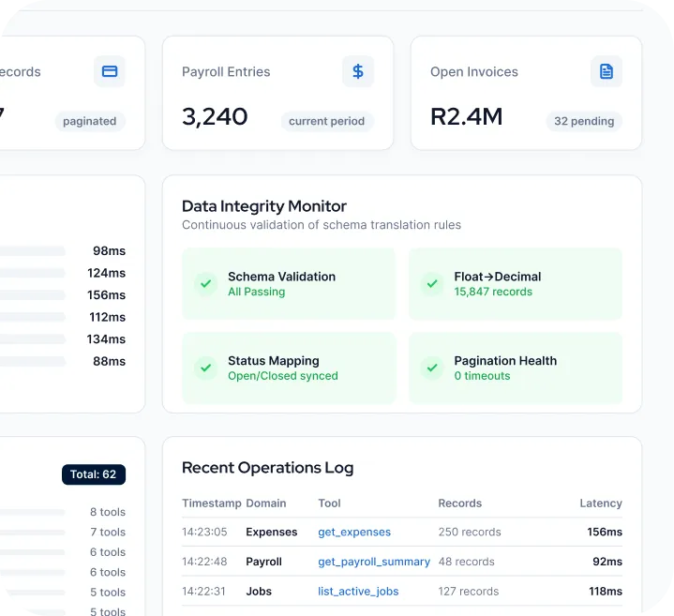Open the get_payroll_summary tool link

pos(374,562)
